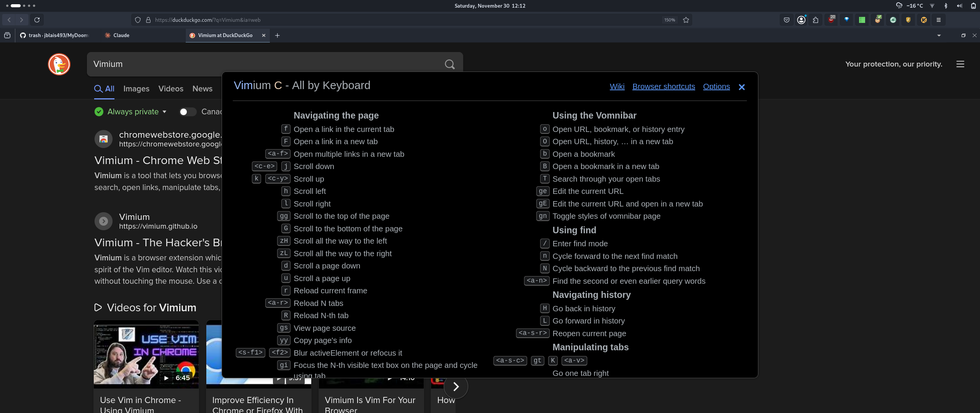Open the Firefox hamburger application menu
The width and height of the screenshot is (980, 413).
939,20
